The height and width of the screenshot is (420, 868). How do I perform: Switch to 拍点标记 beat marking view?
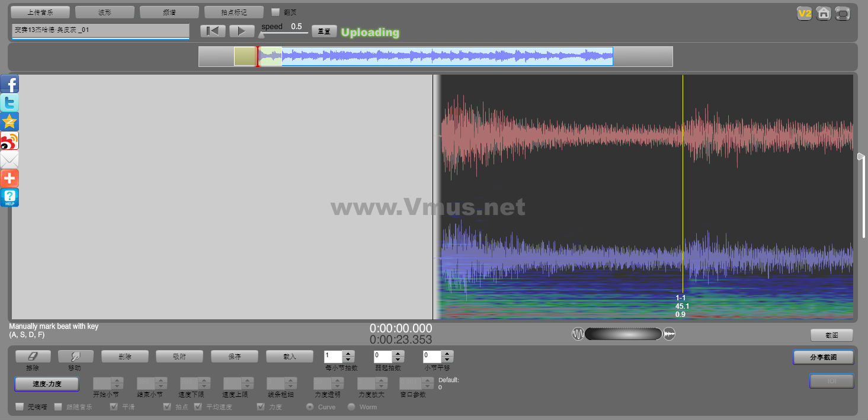pyautogui.click(x=234, y=12)
